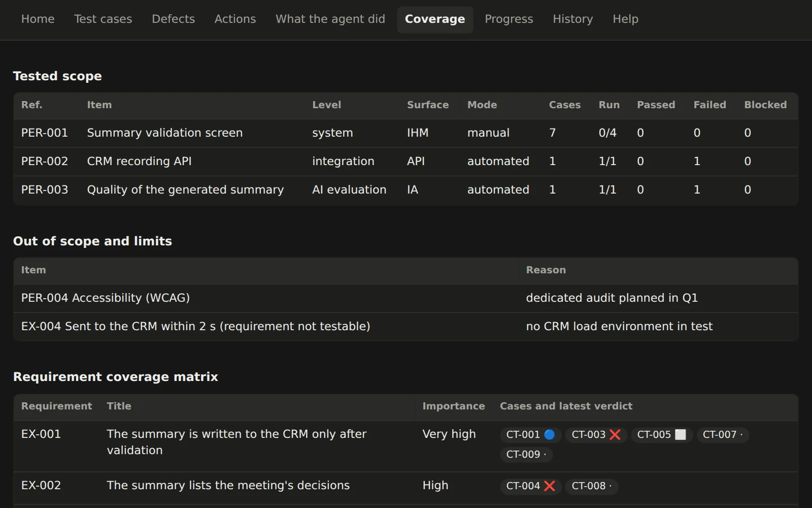Viewport: 812px width, 508px height.
Task: Click the PER-003 reference cell
Action: [x=45, y=190]
